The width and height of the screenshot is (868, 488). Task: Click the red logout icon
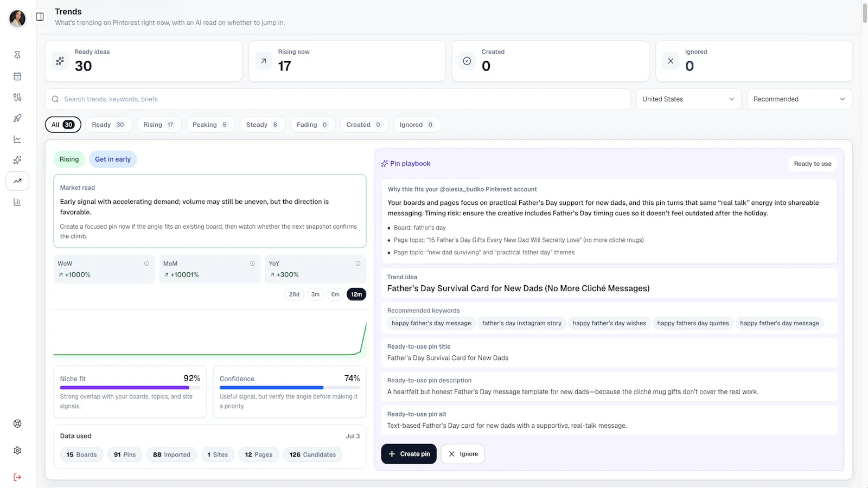17,477
